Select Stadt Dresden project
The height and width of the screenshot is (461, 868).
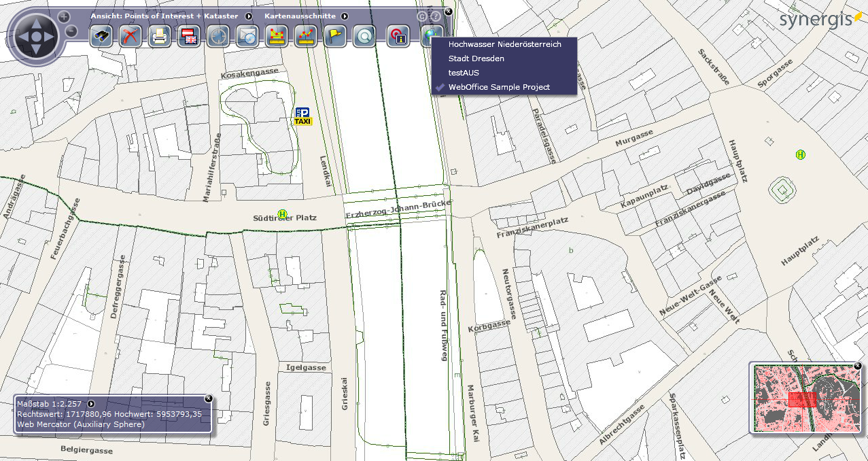(x=476, y=58)
